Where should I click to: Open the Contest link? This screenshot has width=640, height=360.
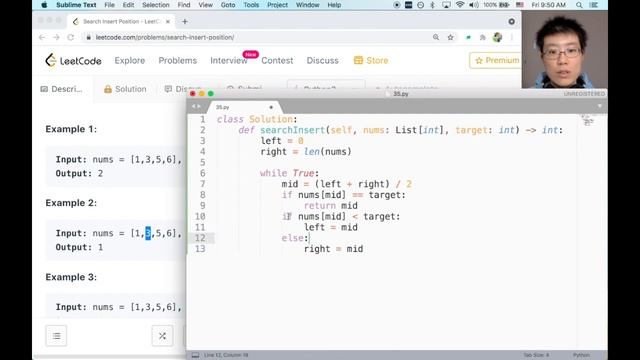277,60
